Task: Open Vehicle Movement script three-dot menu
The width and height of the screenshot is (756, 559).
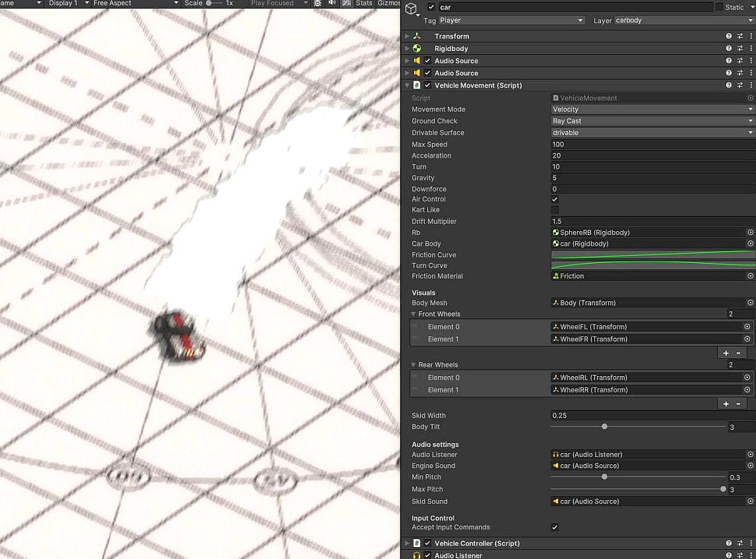Action: click(x=751, y=85)
